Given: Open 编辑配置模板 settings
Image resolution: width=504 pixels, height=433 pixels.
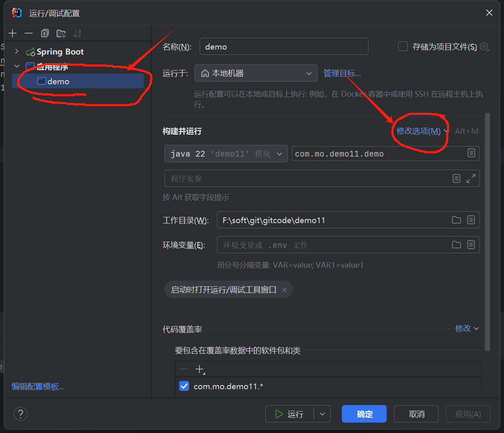Looking at the screenshot, I should [38, 386].
